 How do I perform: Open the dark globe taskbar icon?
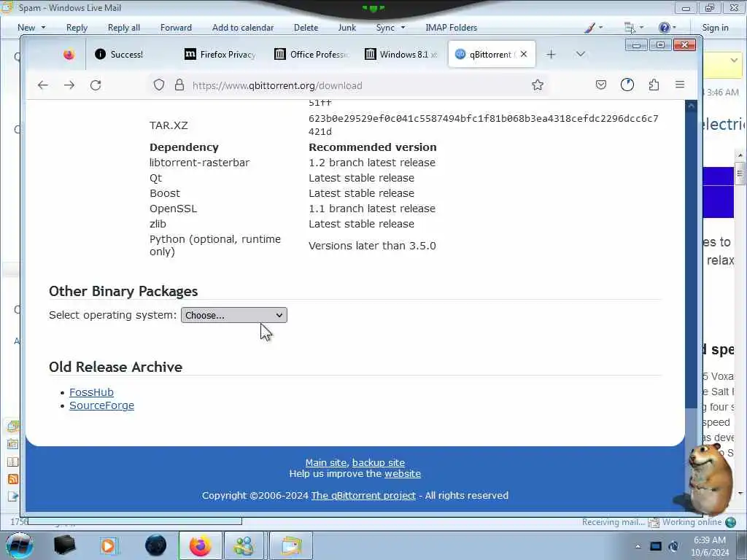click(x=156, y=545)
